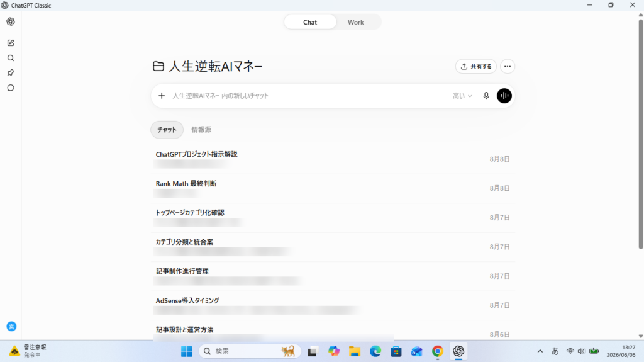Start a new chat with pencil icon

coord(11,43)
